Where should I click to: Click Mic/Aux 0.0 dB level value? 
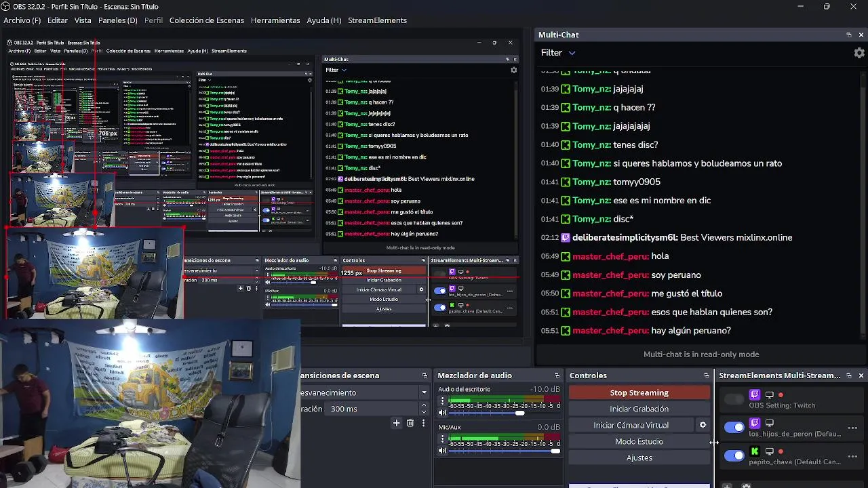pyautogui.click(x=549, y=427)
